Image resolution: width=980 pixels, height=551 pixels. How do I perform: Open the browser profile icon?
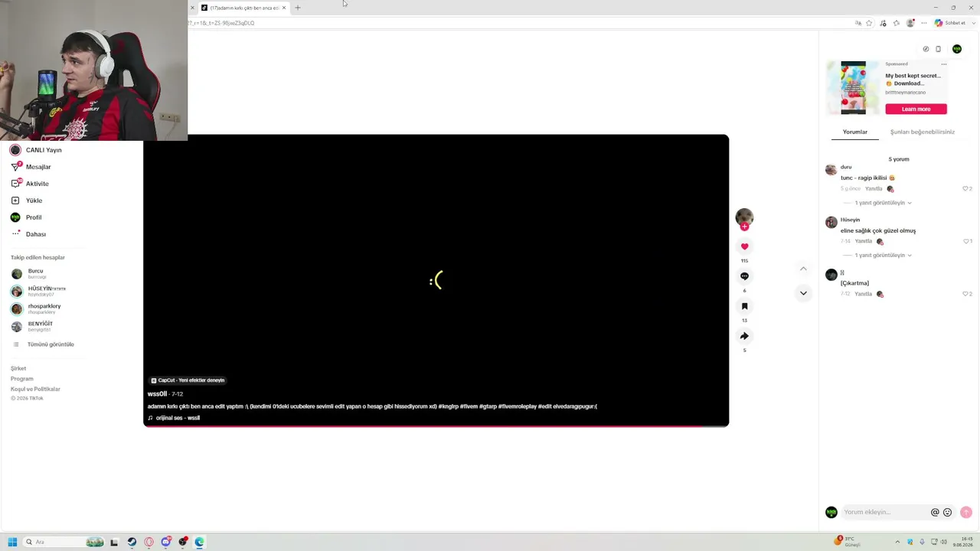[x=910, y=23]
